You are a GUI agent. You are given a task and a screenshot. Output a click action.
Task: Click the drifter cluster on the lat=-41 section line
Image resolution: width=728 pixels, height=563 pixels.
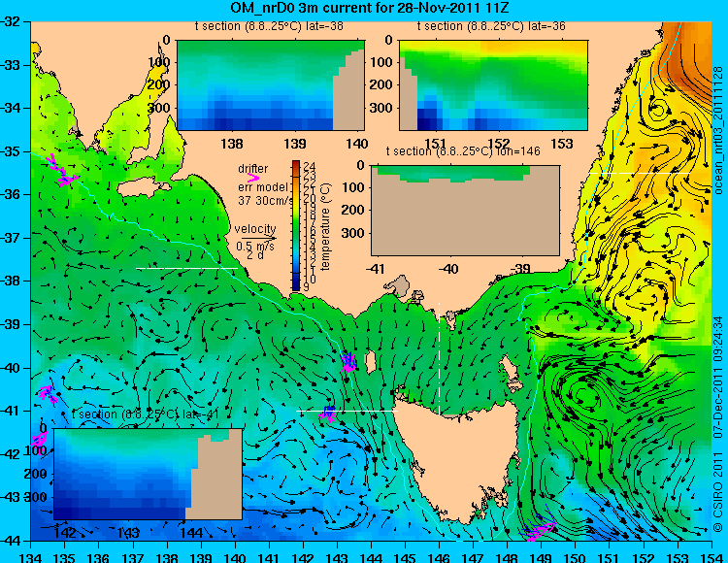pyautogui.click(x=328, y=413)
